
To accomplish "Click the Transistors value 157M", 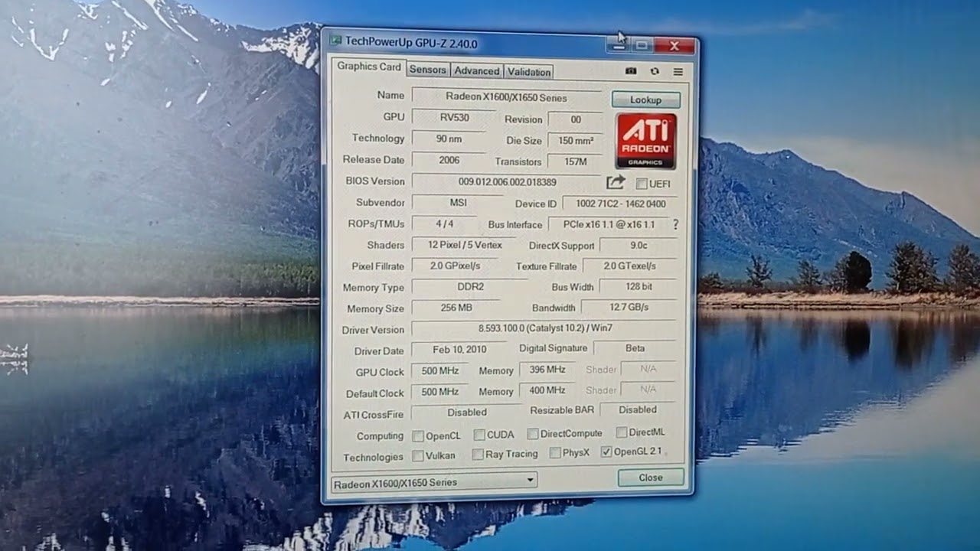I will point(576,161).
